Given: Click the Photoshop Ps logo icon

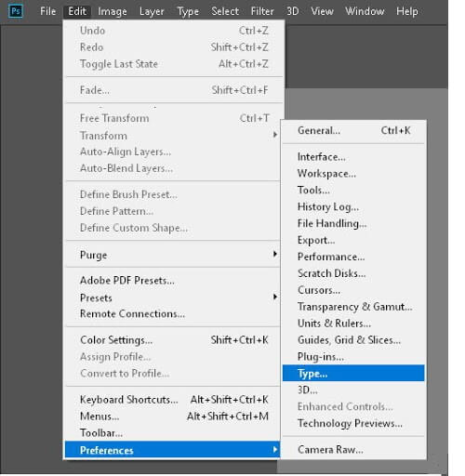Looking at the screenshot, I should click(16, 11).
